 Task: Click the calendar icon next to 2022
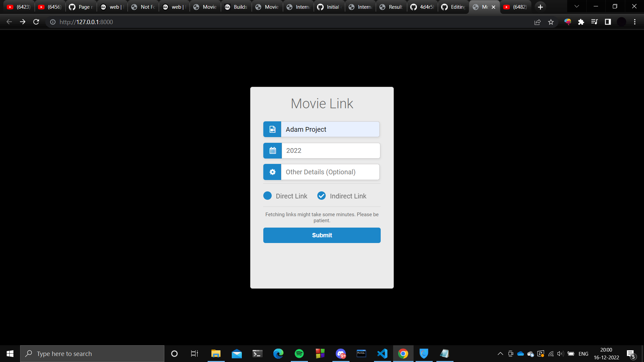(273, 150)
